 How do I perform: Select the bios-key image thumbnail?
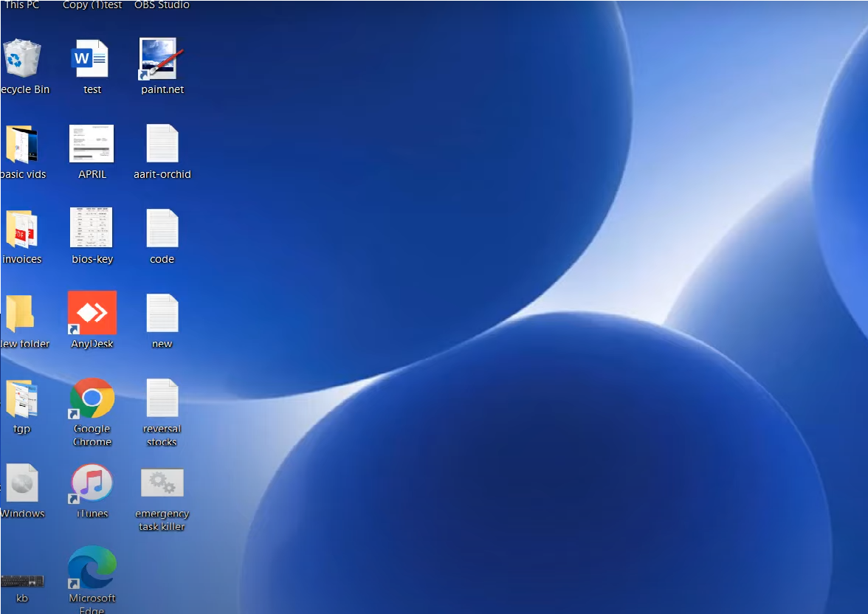(92, 227)
